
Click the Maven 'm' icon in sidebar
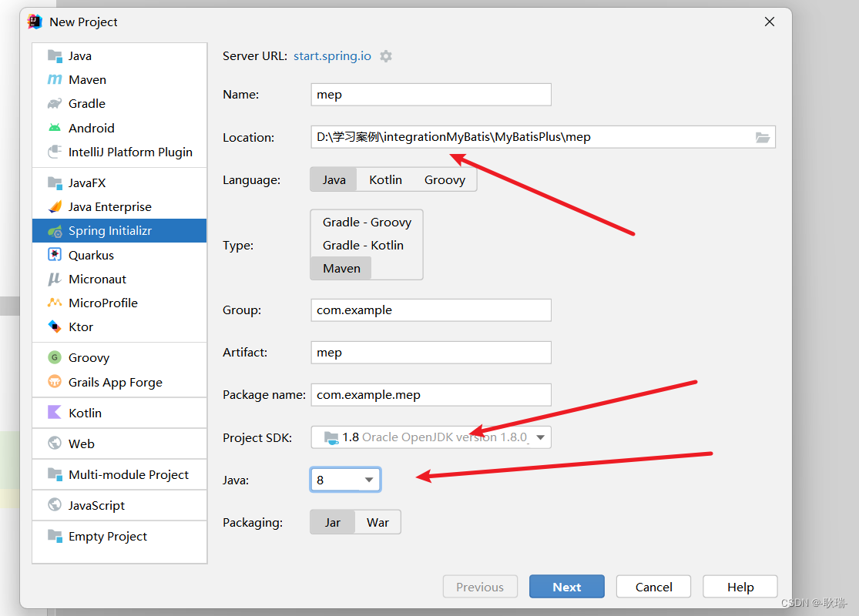(x=55, y=80)
